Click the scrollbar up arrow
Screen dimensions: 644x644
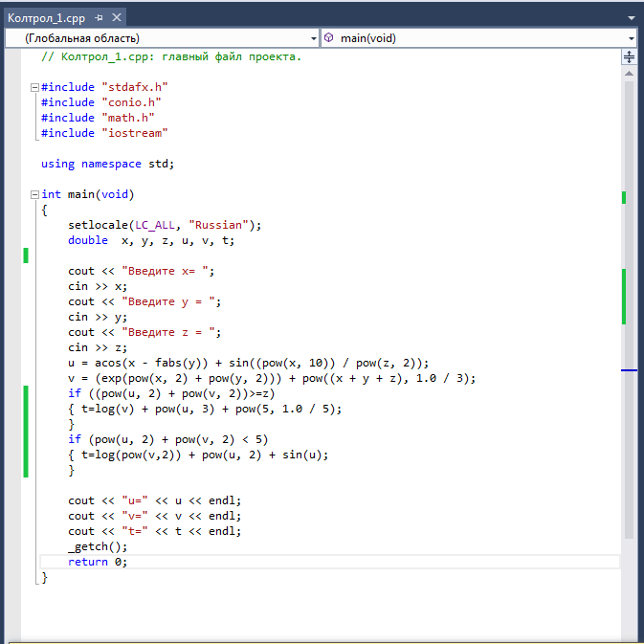[x=629, y=74]
